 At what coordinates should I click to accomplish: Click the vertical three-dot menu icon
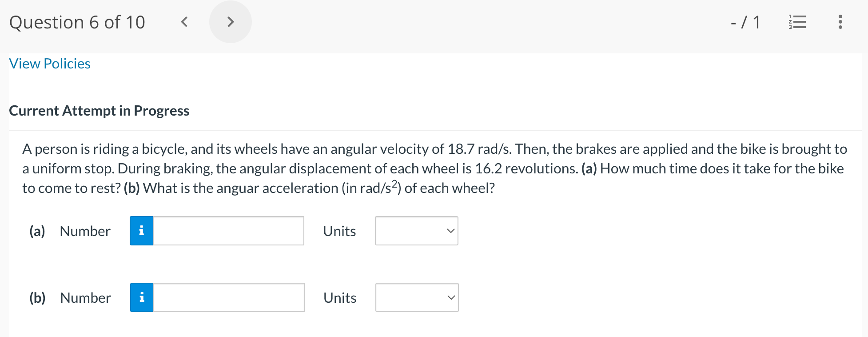(x=840, y=22)
